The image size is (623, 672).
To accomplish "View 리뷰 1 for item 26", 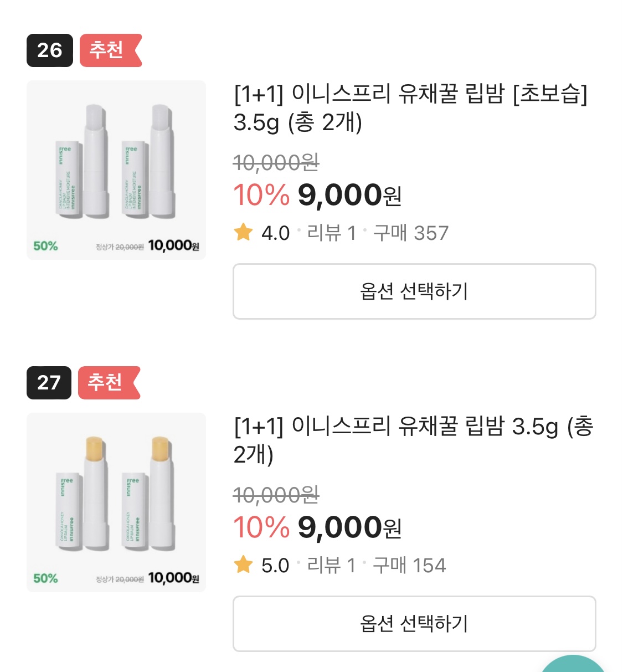I will click(331, 233).
